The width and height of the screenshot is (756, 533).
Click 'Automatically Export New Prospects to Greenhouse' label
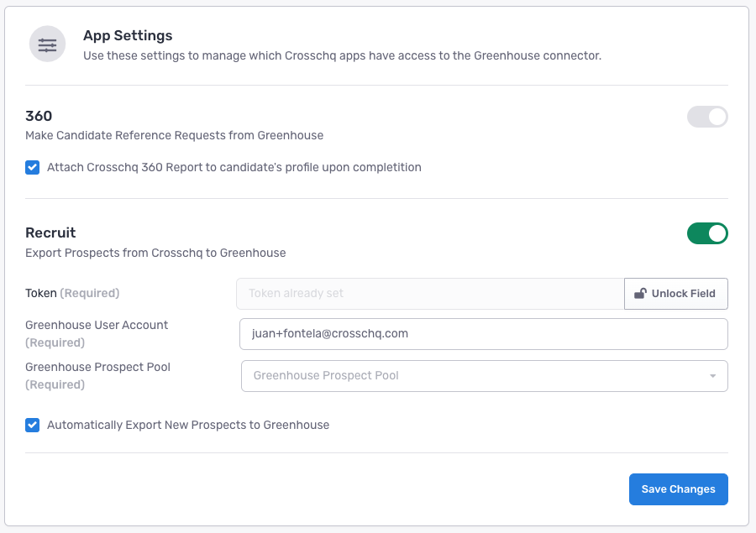click(188, 425)
